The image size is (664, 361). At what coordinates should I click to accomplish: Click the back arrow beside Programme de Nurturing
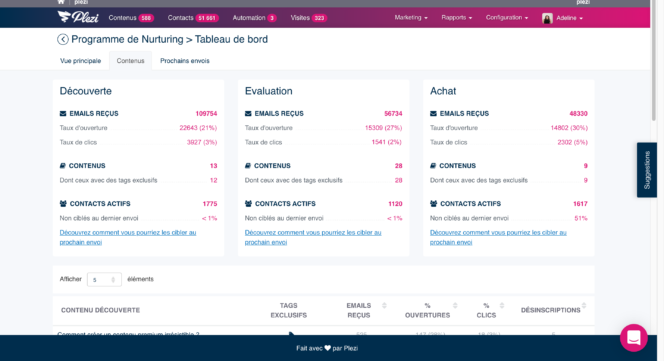pyautogui.click(x=63, y=39)
